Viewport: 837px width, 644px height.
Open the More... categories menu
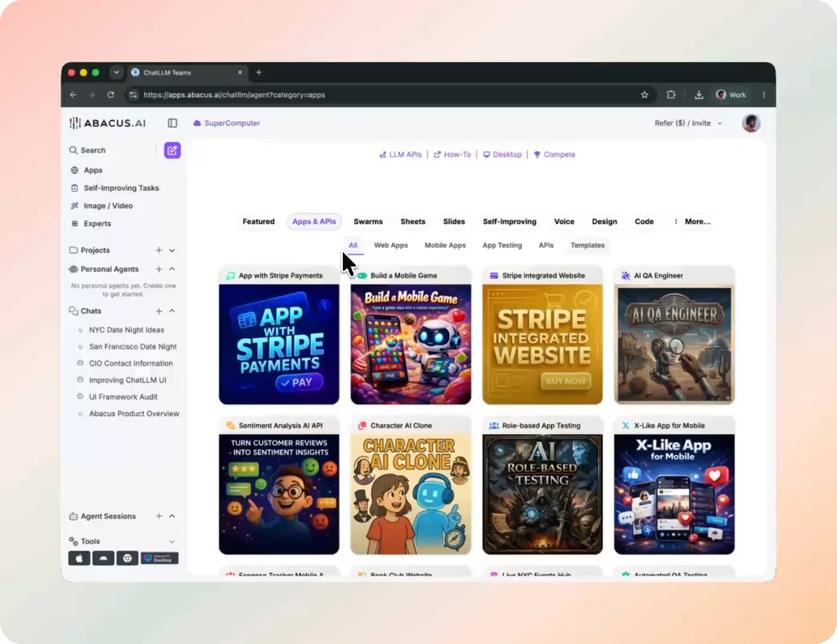tap(692, 221)
